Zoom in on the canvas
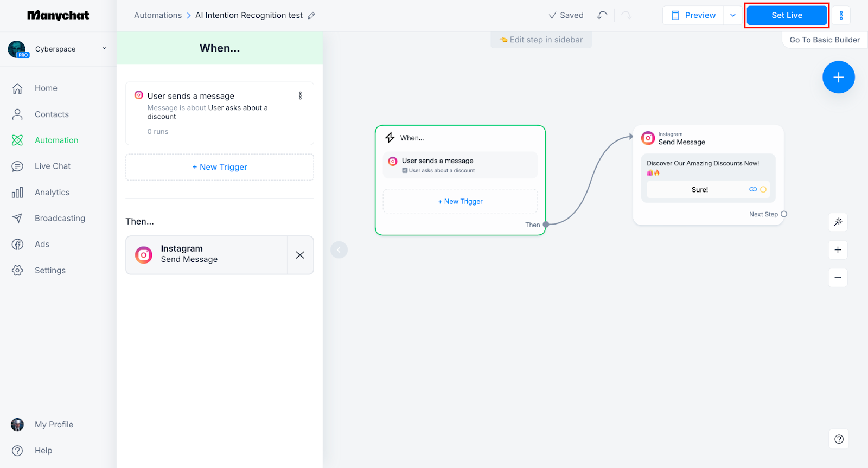The image size is (868, 468). 838,250
